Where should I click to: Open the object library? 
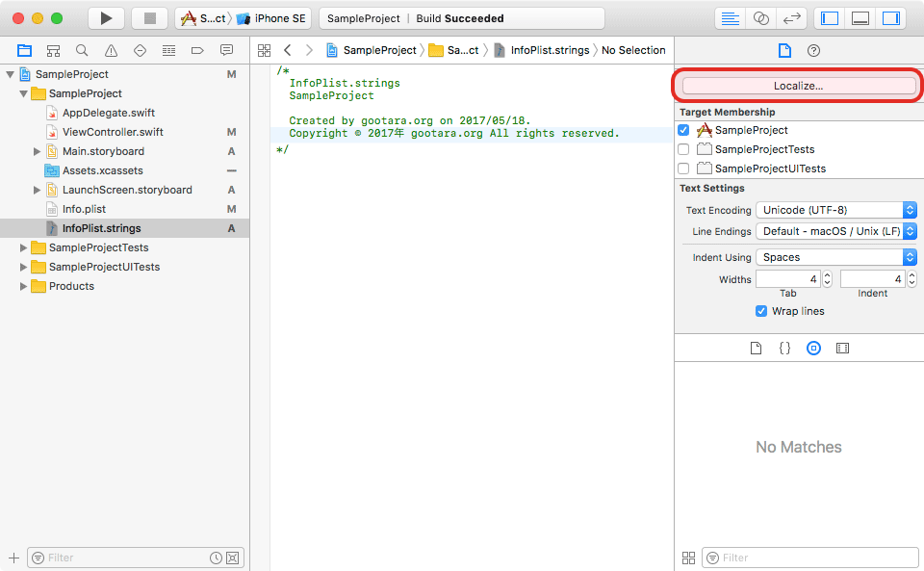(x=813, y=349)
